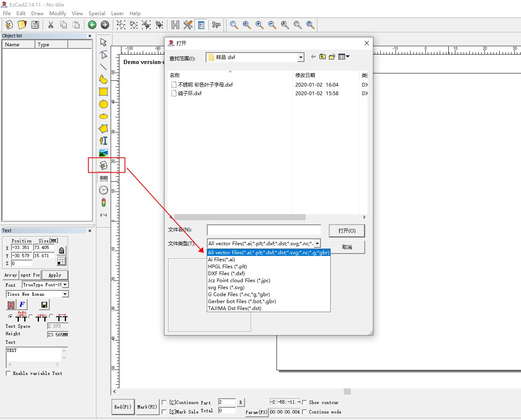Pick the circle drawing tool
The height and width of the screenshot is (420, 521).
[x=103, y=104]
